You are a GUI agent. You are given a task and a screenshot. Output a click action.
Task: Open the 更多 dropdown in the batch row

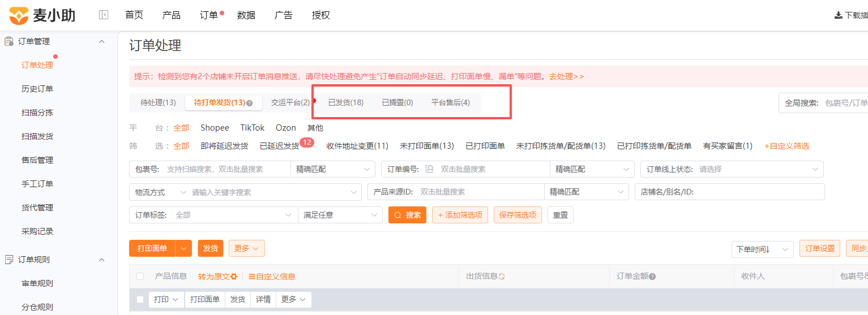pyautogui.click(x=293, y=299)
